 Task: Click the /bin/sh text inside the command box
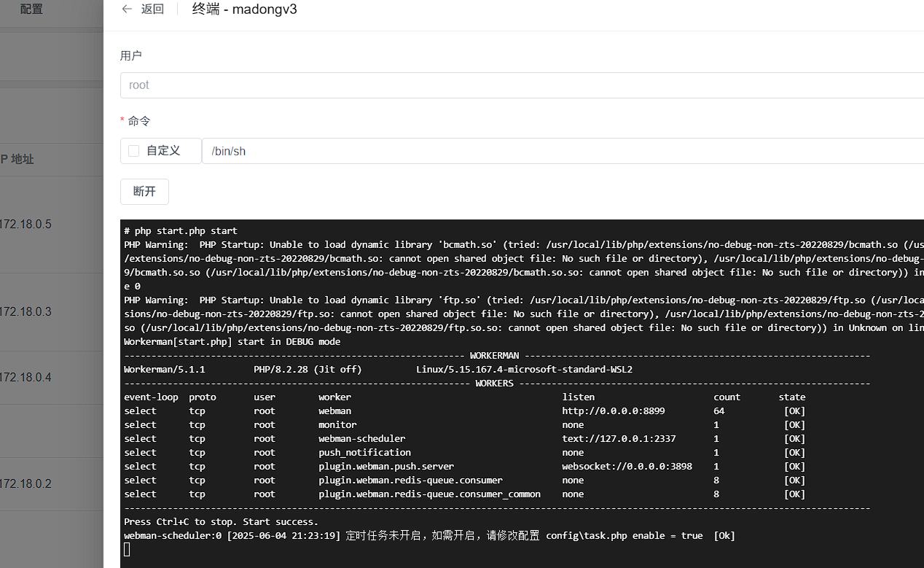pyautogui.click(x=229, y=150)
